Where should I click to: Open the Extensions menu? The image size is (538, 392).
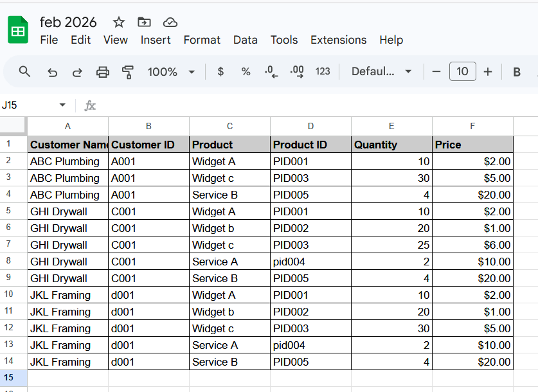tap(338, 40)
